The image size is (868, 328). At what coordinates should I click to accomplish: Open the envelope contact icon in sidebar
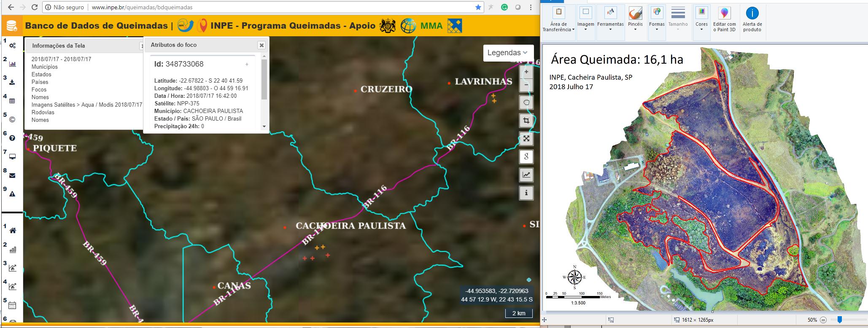(x=12, y=175)
